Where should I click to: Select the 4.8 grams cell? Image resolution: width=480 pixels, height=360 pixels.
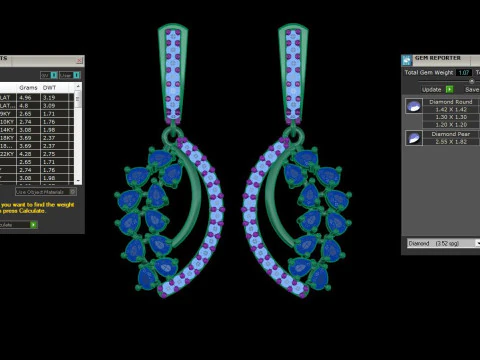[x=28, y=106]
